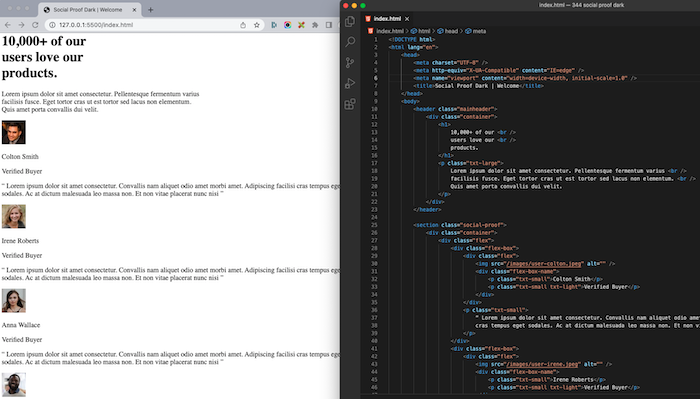
Task: Place cursor on line number 6 in editor
Action: [375, 78]
